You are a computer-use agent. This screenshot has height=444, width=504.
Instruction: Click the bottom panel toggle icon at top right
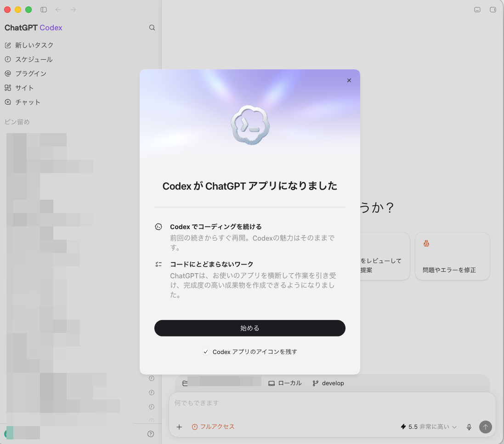pos(477,10)
